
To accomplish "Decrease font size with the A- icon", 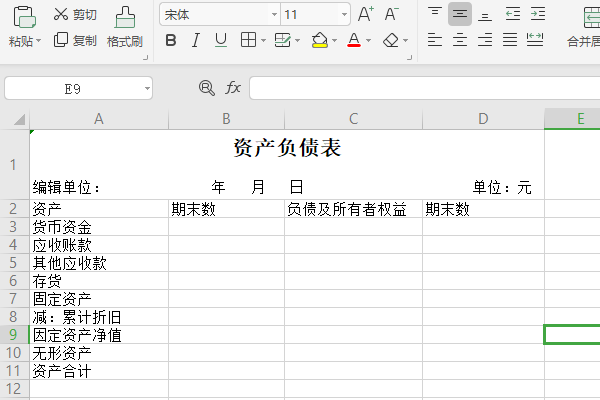I will (x=391, y=14).
